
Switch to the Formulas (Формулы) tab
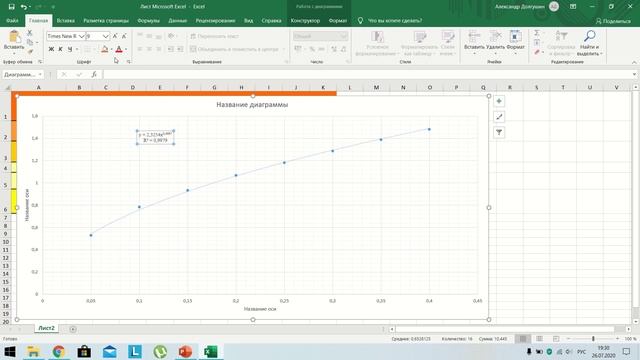tap(148, 20)
